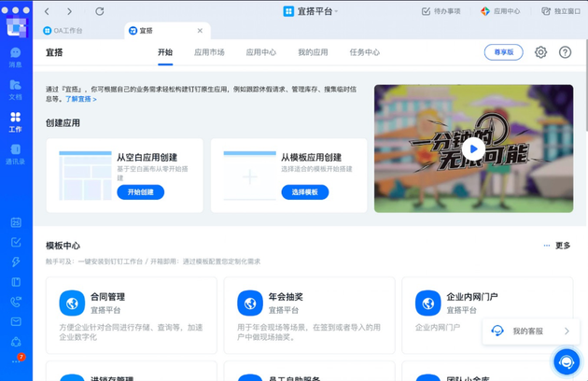The image size is (588, 381).
Task: Click the community circle icon in sidebar
Action: pyautogui.click(x=16, y=342)
